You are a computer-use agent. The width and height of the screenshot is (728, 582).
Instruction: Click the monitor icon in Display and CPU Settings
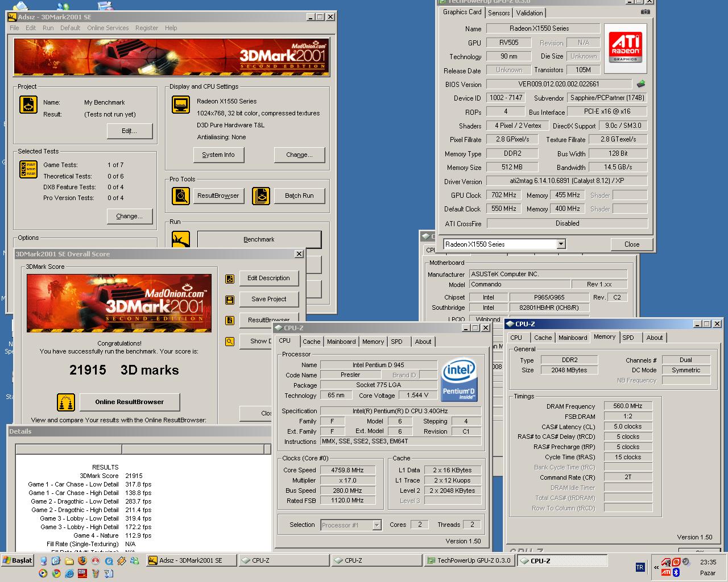pyautogui.click(x=181, y=105)
